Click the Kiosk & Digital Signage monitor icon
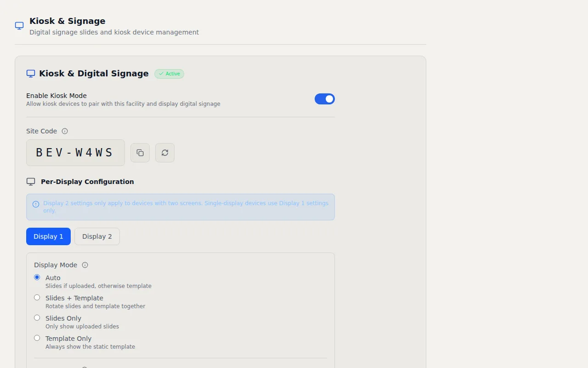Screen dimensions: 588x368 pos(31,74)
